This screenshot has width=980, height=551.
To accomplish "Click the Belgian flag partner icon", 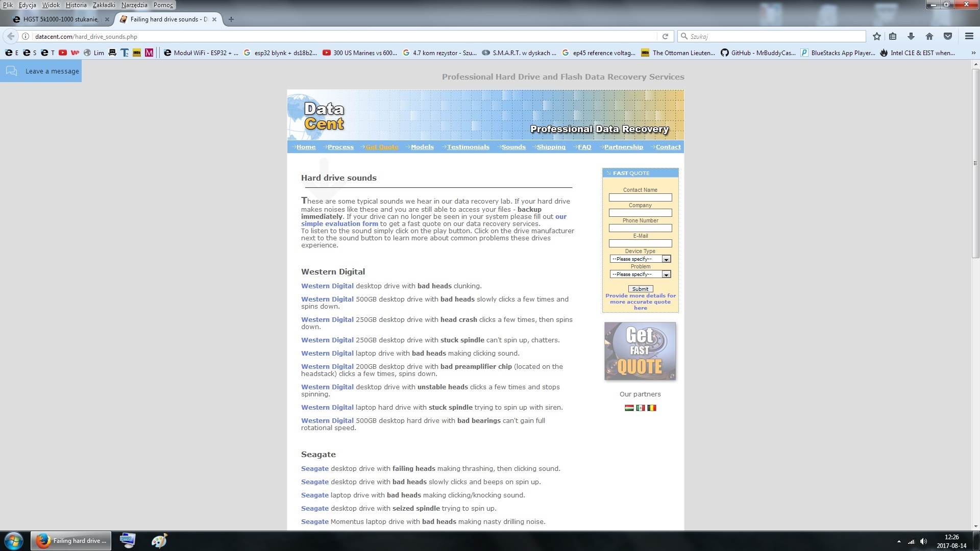I will pos(651,408).
